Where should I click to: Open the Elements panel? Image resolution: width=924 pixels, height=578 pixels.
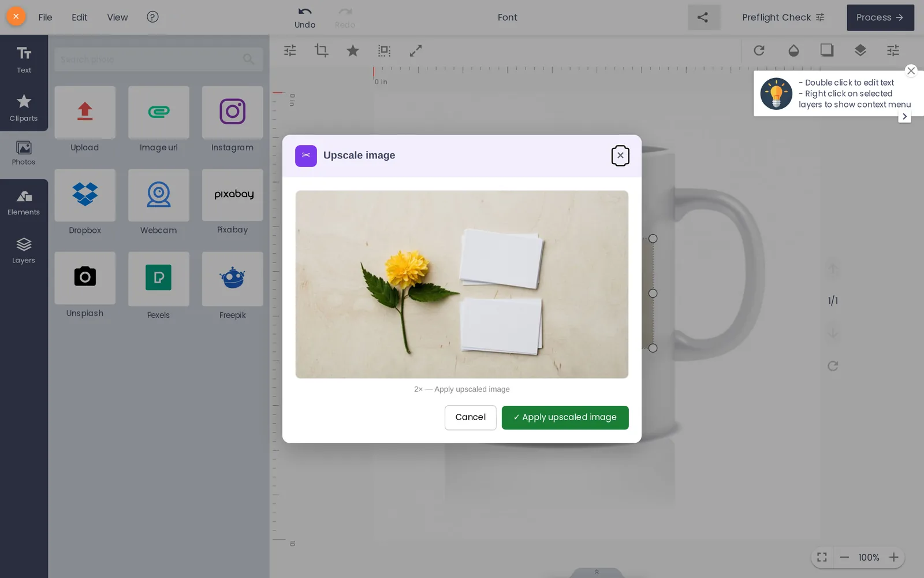(24, 203)
